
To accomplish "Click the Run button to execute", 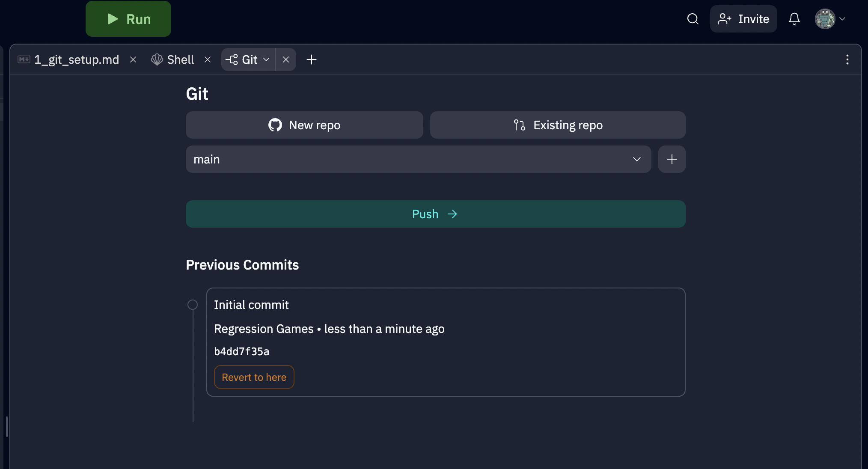I will coord(129,18).
